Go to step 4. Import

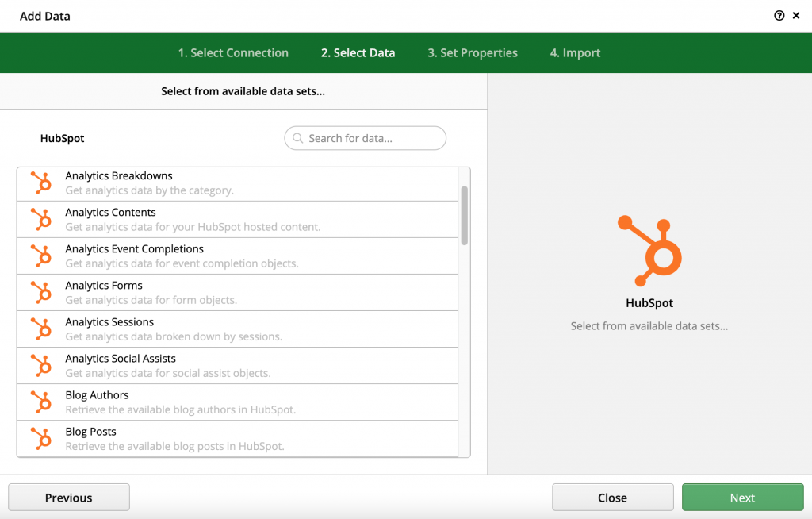575,53
